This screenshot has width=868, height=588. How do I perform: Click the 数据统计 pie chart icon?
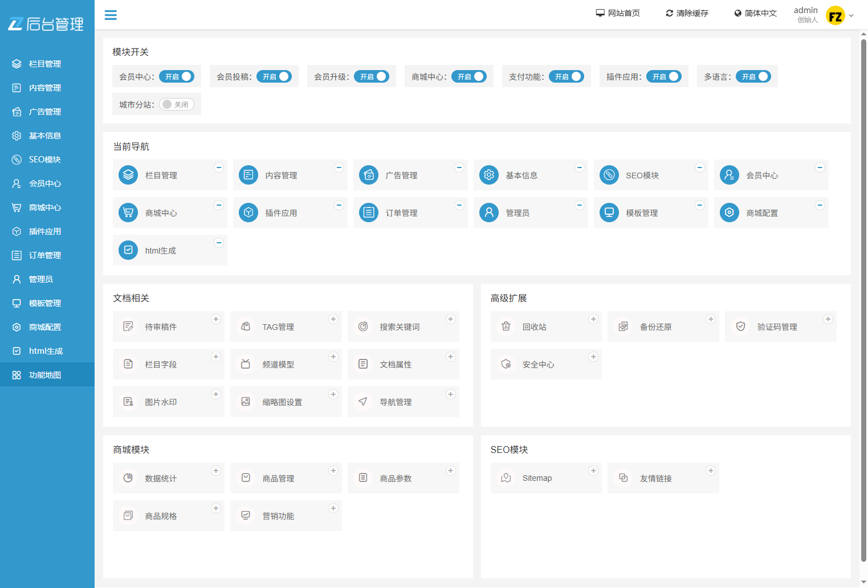coord(128,478)
